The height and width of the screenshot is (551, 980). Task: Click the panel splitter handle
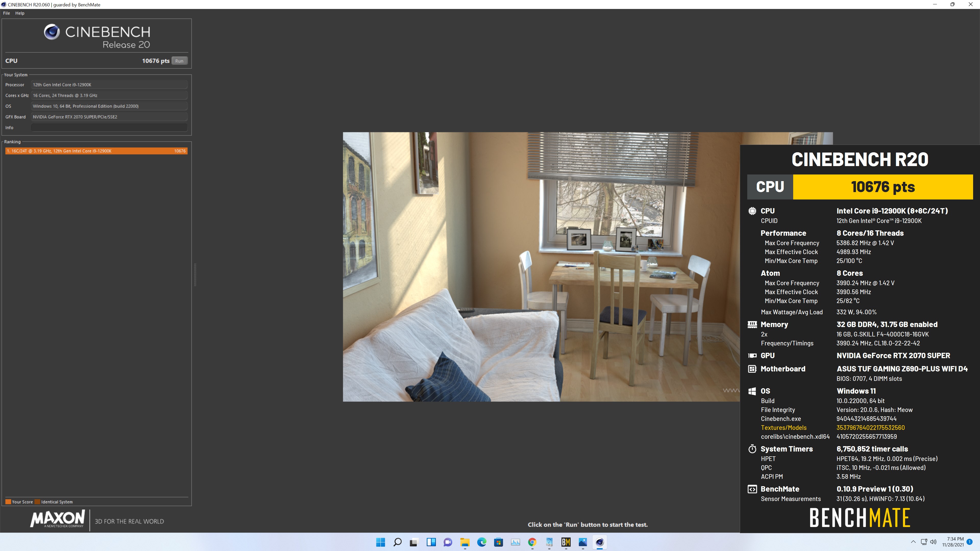pyautogui.click(x=195, y=274)
